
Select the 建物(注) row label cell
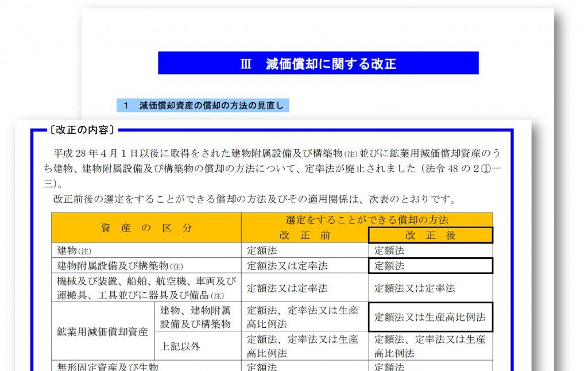[146, 250]
